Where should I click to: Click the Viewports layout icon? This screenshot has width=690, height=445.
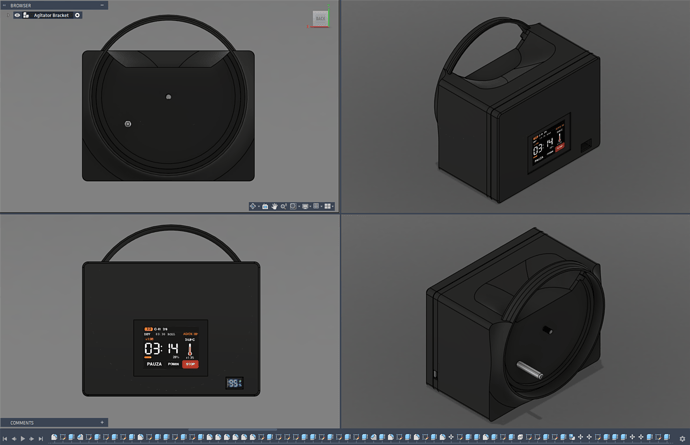327,206
